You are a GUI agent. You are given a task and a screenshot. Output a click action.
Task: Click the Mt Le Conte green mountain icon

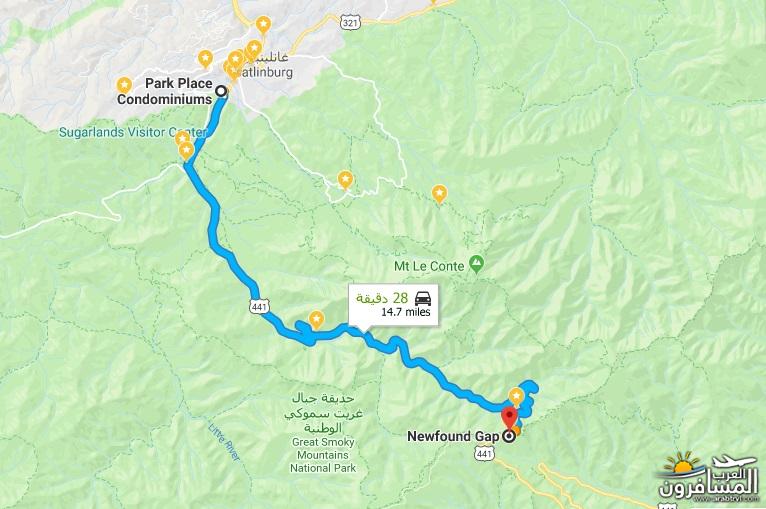pyautogui.click(x=475, y=264)
